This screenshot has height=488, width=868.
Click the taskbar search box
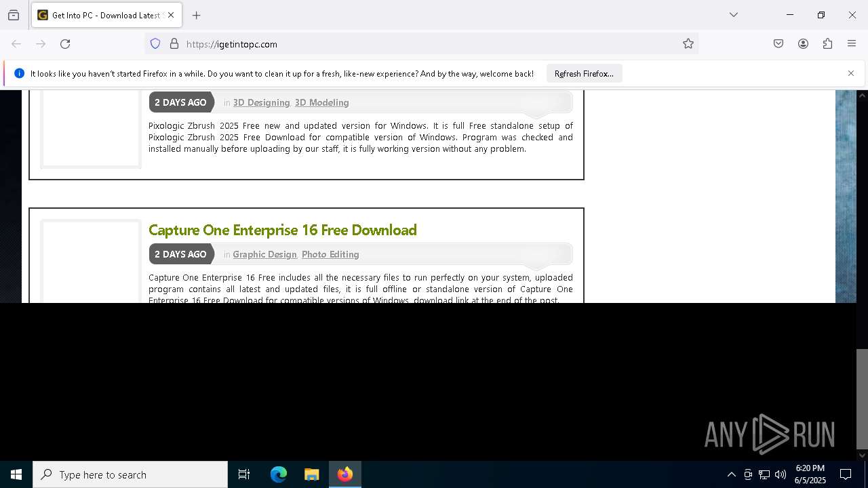point(130,474)
